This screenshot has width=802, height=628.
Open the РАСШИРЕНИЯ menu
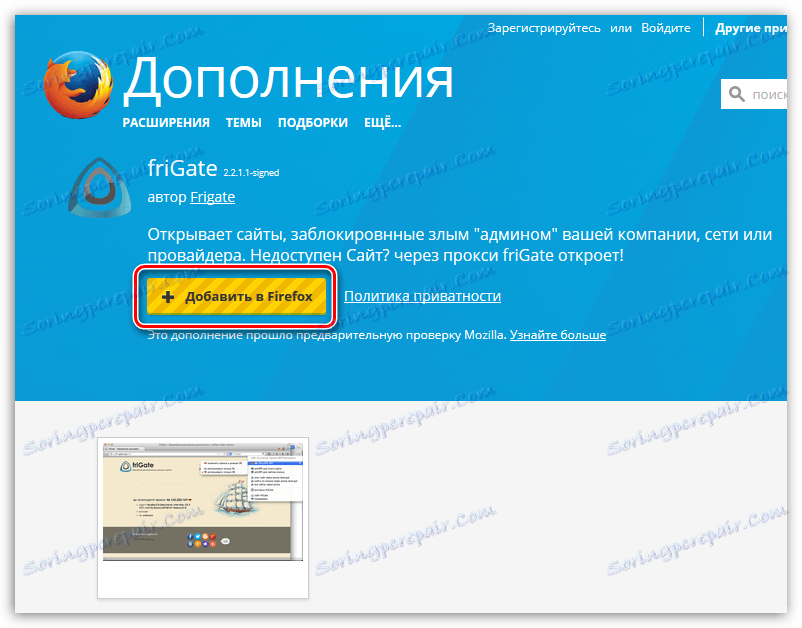tap(166, 123)
